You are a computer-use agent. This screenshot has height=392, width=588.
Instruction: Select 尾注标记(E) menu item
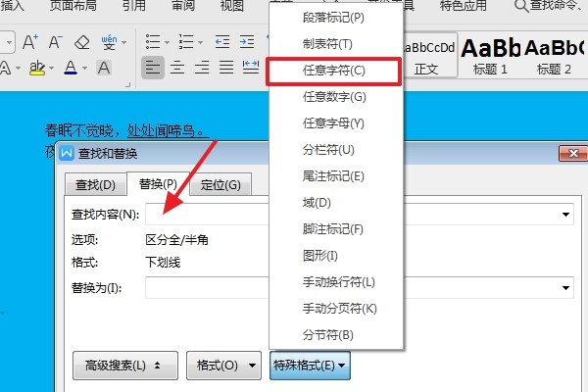335,176
